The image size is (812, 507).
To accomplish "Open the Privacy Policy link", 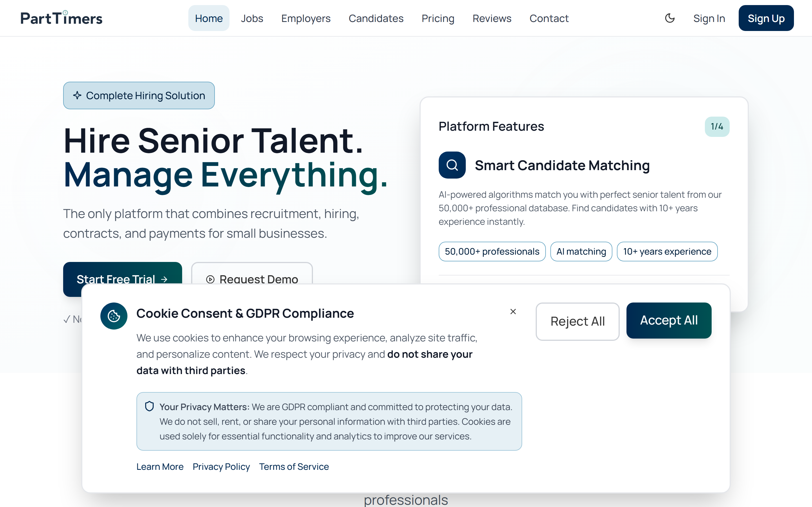I will [221, 466].
